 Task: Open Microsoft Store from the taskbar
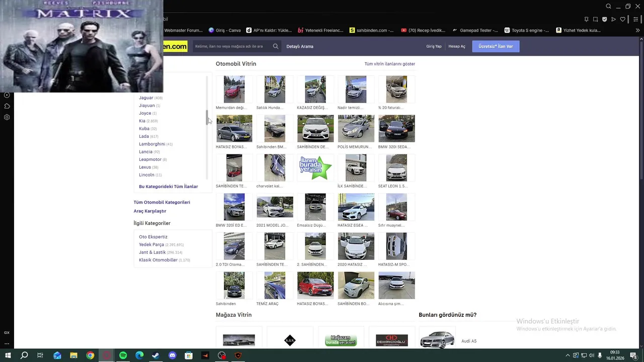[x=189, y=355]
